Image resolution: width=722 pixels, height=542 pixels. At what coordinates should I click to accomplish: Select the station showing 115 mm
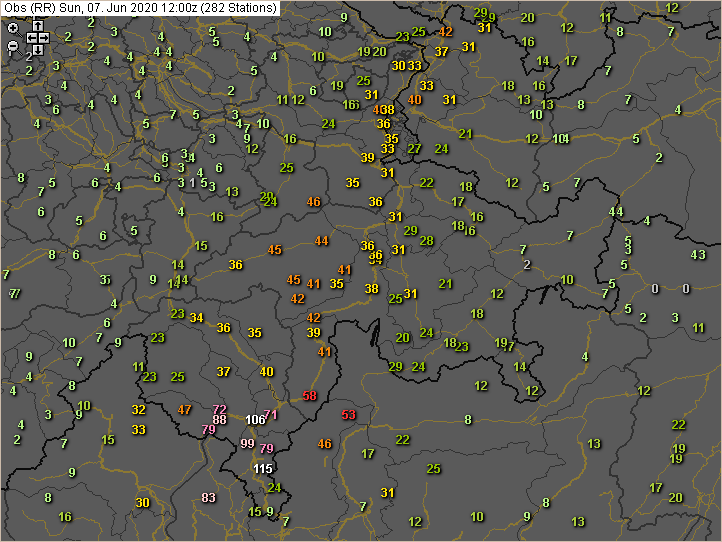click(263, 469)
